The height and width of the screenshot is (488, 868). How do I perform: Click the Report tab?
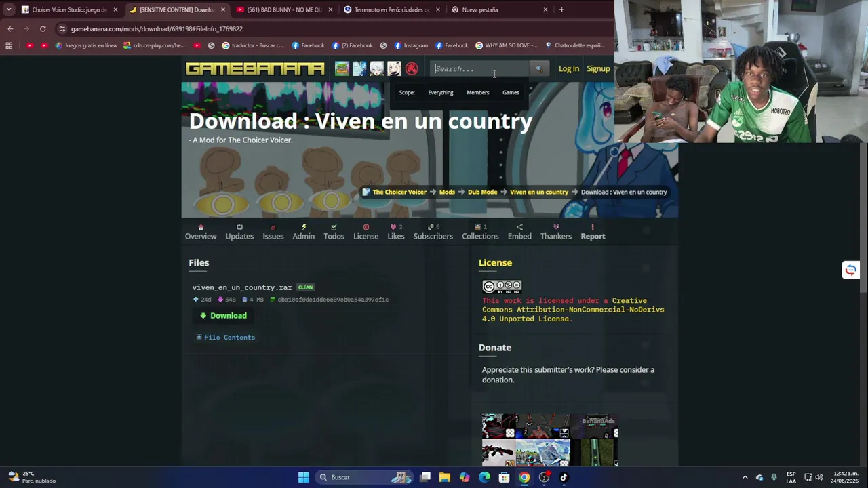point(593,232)
